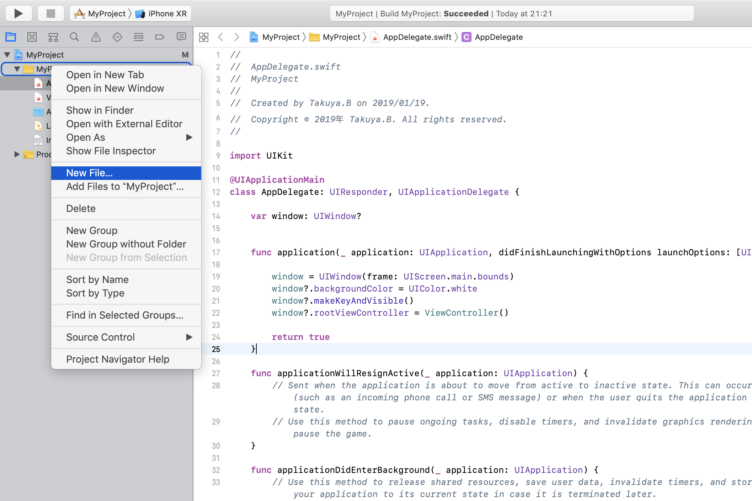Open the related items grid menu

[x=204, y=37]
